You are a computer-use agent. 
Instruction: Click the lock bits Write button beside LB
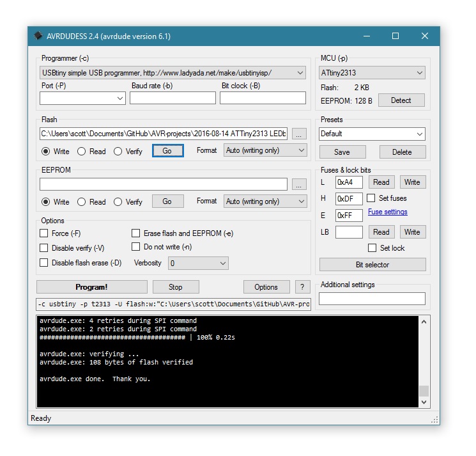(413, 232)
